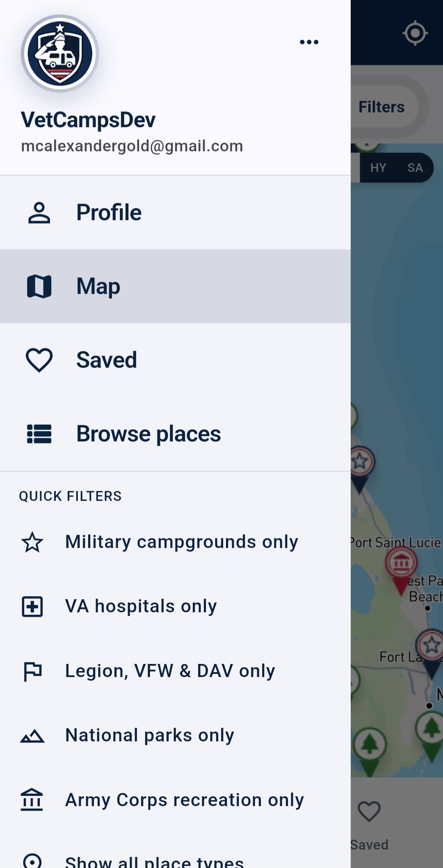The height and width of the screenshot is (868, 443).
Task: Click the Browse places list icon
Action: (x=39, y=434)
